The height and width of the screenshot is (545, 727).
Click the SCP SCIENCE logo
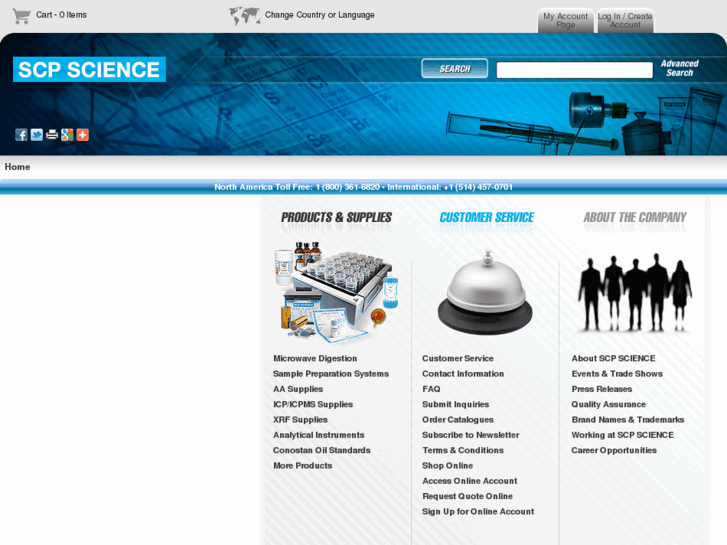(89, 70)
